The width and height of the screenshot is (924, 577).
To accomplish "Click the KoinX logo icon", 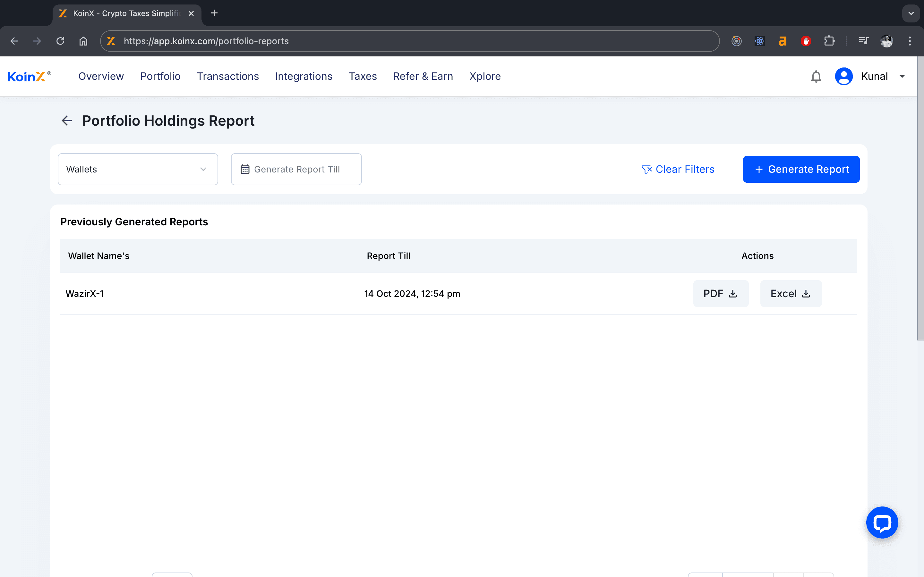I will click(x=28, y=76).
